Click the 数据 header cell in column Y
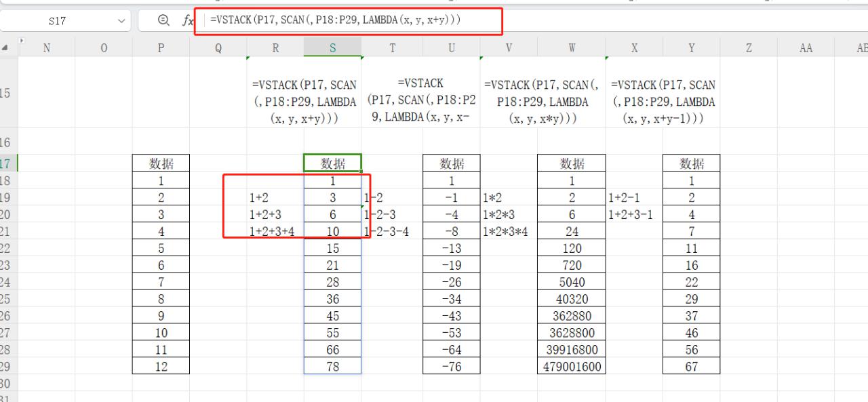 coord(691,163)
